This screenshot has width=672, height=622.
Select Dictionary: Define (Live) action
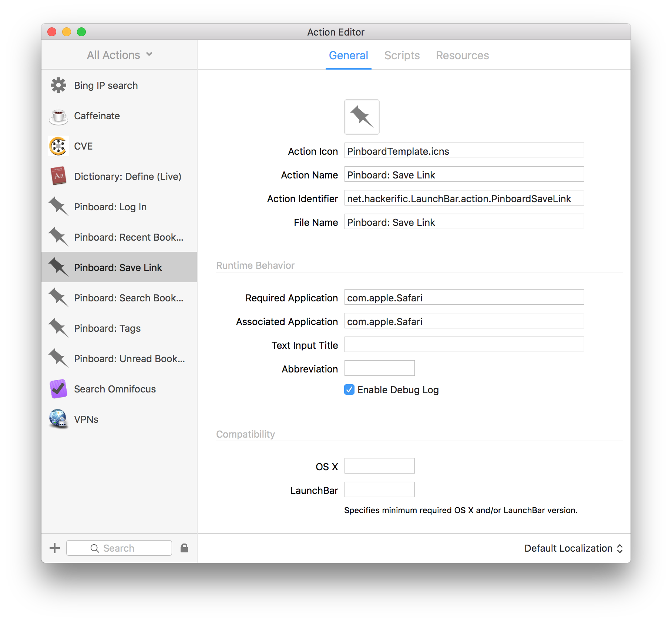(119, 177)
